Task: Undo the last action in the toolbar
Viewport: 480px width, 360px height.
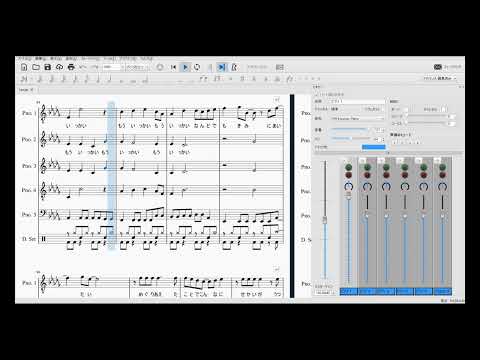Action: click(x=83, y=67)
